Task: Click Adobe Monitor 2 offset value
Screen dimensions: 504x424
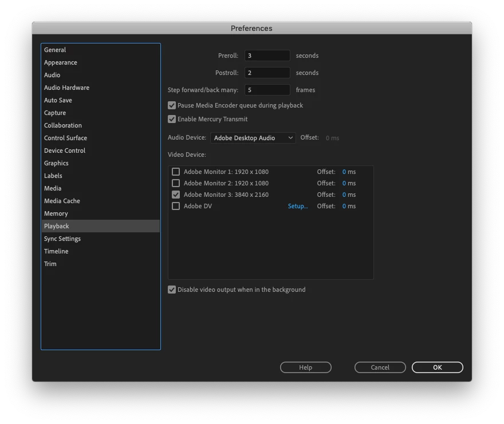Action: pos(344,183)
